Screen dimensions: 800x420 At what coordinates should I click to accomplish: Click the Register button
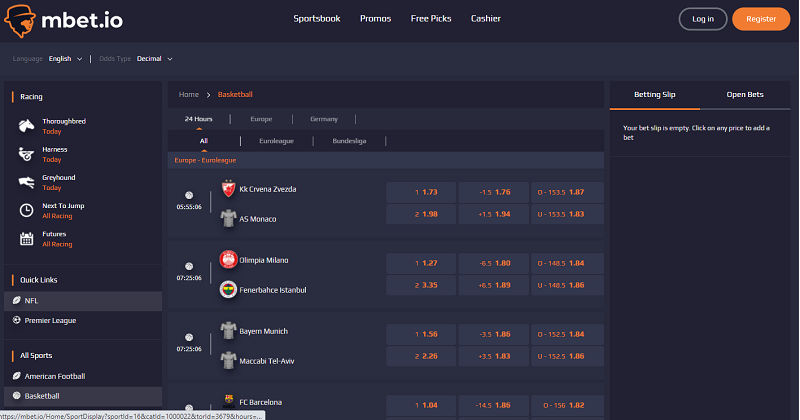point(761,19)
